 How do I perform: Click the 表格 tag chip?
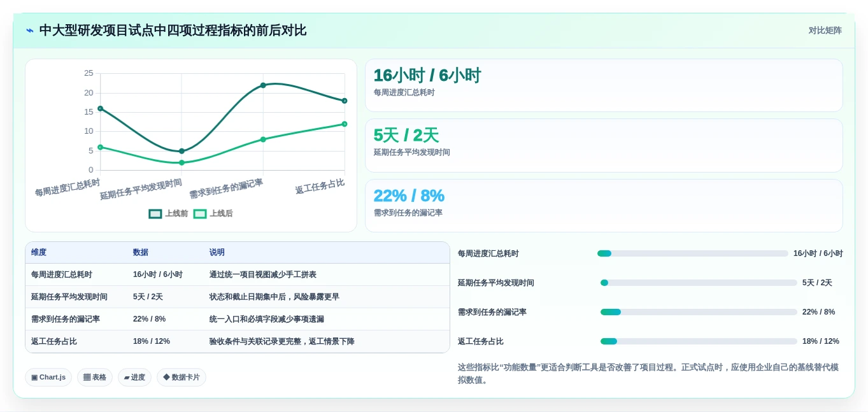pyautogui.click(x=95, y=377)
